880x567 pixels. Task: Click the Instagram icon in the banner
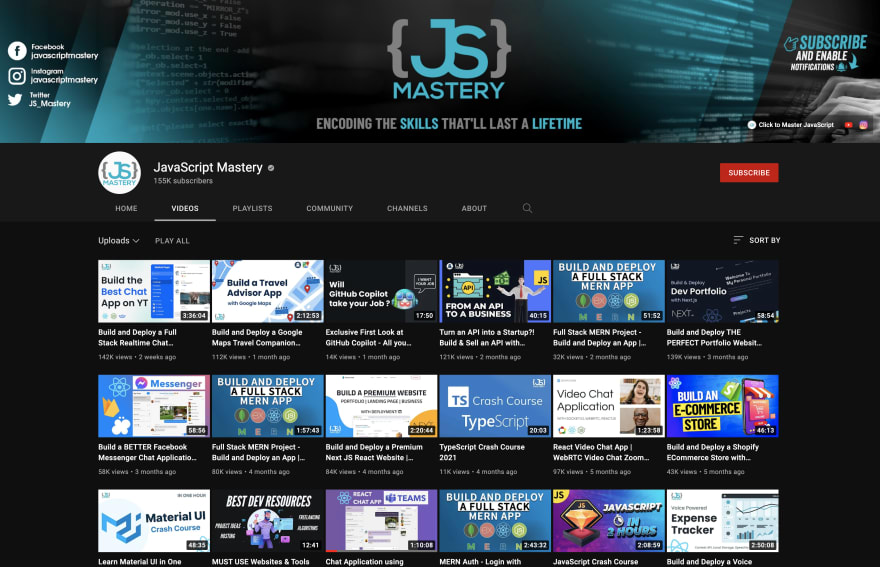pyautogui.click(x=17, y=76)
